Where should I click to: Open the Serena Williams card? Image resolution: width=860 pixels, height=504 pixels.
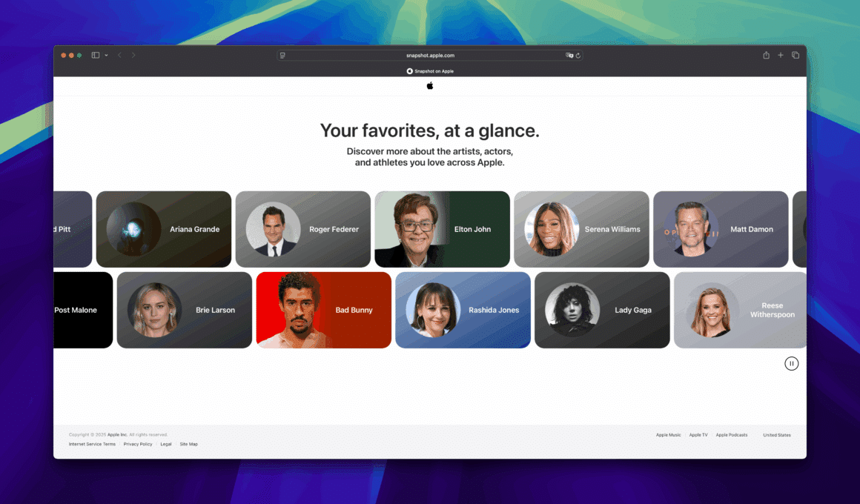pyautogui.click(x=581, y=229)
